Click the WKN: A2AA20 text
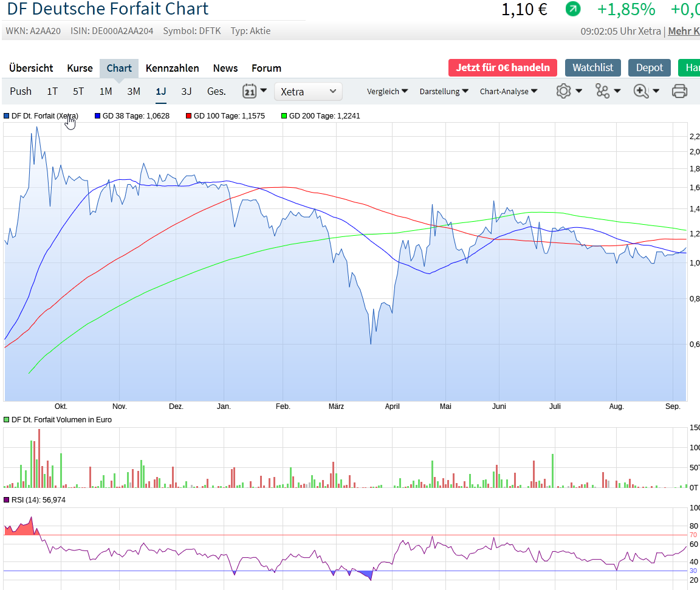700x590 pixels. (33, 31)
